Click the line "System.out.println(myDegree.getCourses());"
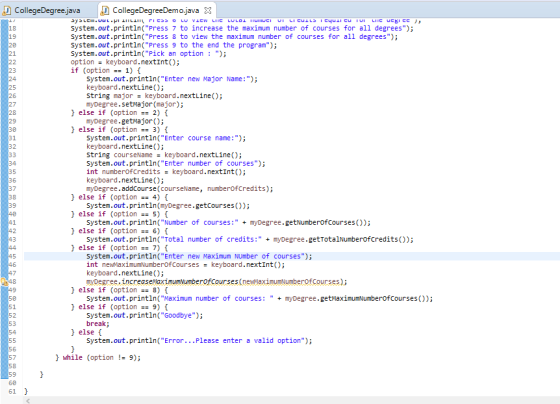 (x=168, y=206)
